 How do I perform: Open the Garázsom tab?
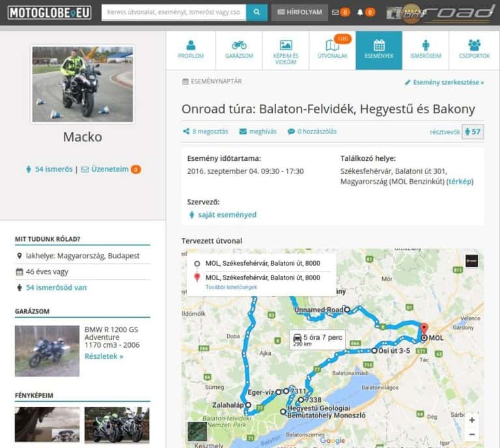[x=238, y=50]
